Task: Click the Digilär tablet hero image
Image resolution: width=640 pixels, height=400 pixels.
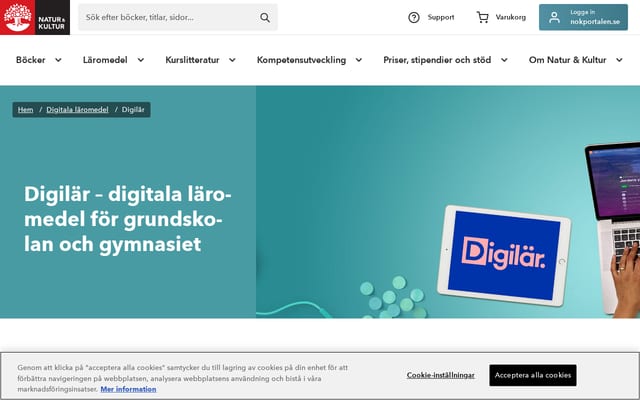Action: point(504,255)
